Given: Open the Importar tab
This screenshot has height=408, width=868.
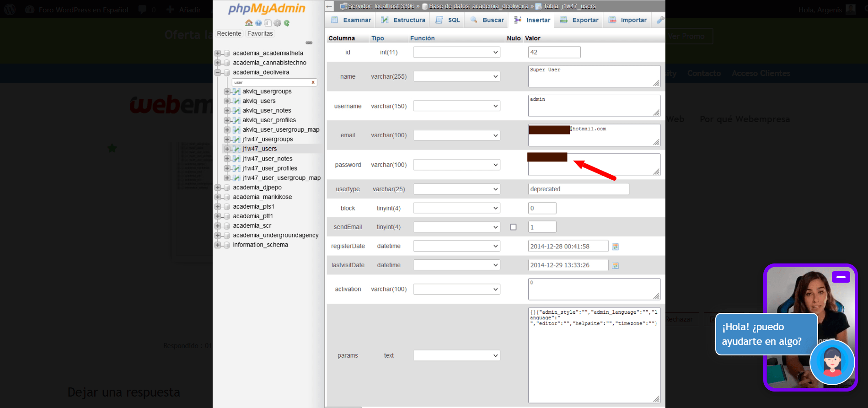Looking at the screenshot, I should tap(627, 20).
